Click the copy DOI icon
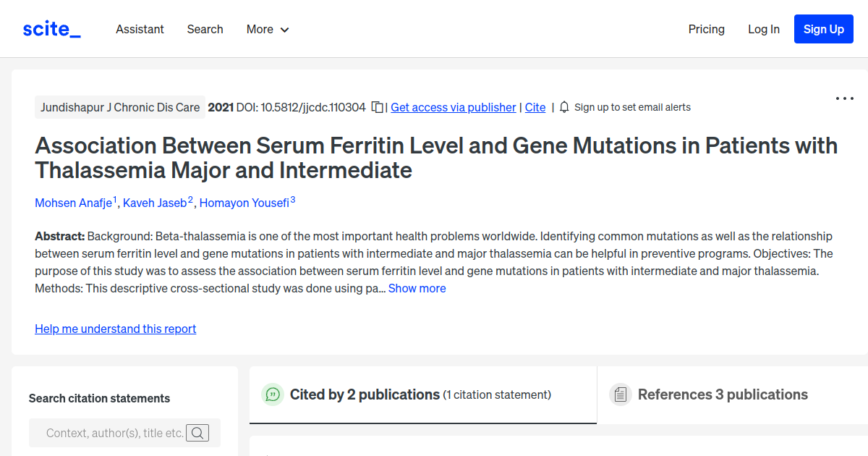This screenshot has height=456, width=868. [377, 106]
